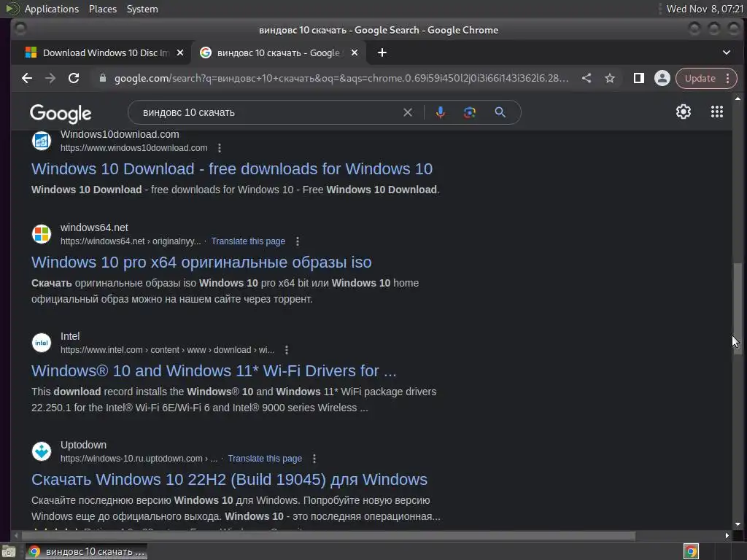Click the Google logo

[x=61, y=113]
